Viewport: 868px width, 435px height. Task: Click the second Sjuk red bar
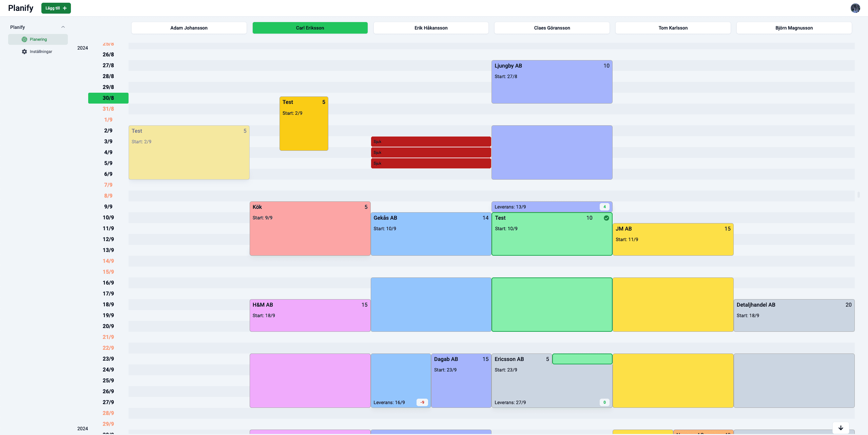coord(431,152)
